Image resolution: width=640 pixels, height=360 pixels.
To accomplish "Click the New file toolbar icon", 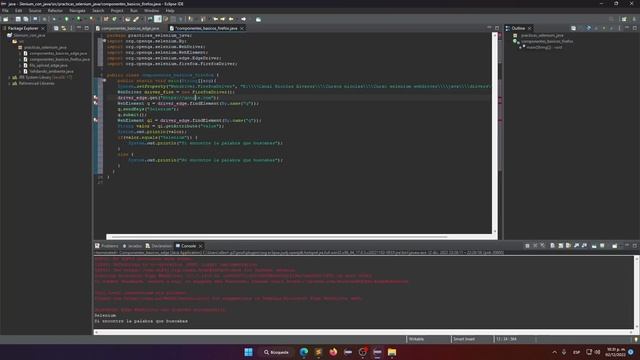I will coord(5,19).
